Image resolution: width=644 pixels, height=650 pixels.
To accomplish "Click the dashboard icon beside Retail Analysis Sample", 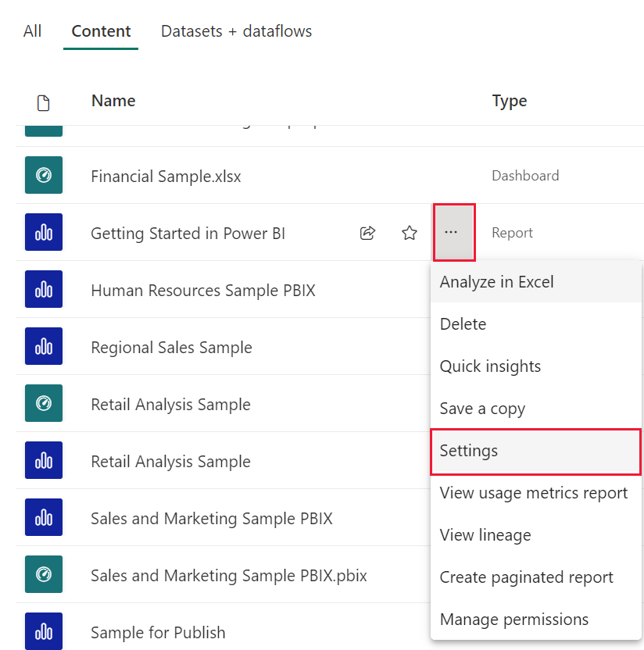I will pos(43,404).
